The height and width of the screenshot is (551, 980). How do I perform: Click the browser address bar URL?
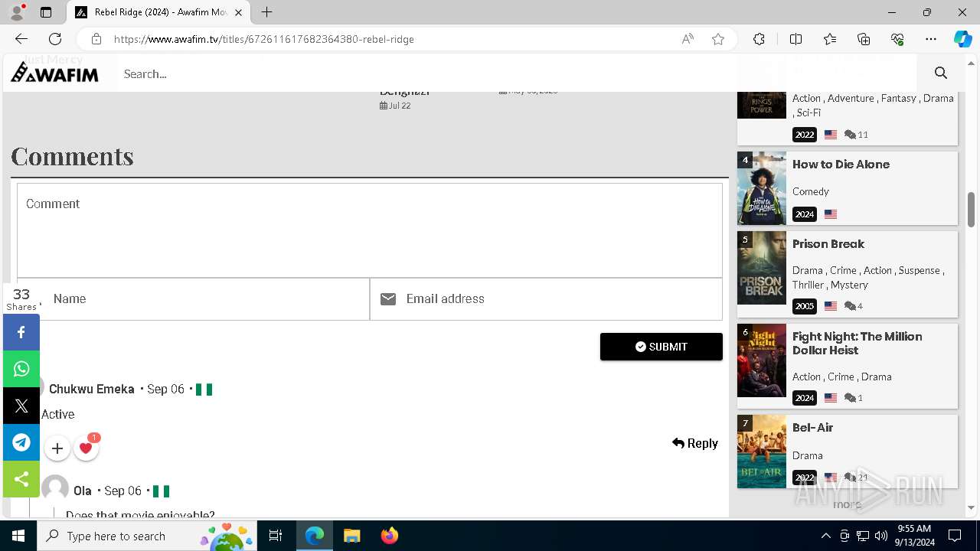tap(264, 39)
